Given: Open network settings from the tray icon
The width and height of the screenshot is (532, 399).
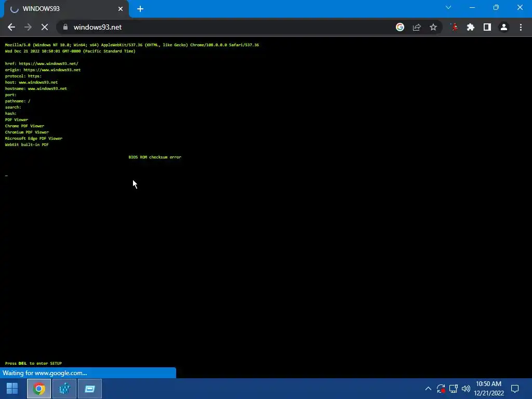Looking at the screenshot, I should coord(453,389).
